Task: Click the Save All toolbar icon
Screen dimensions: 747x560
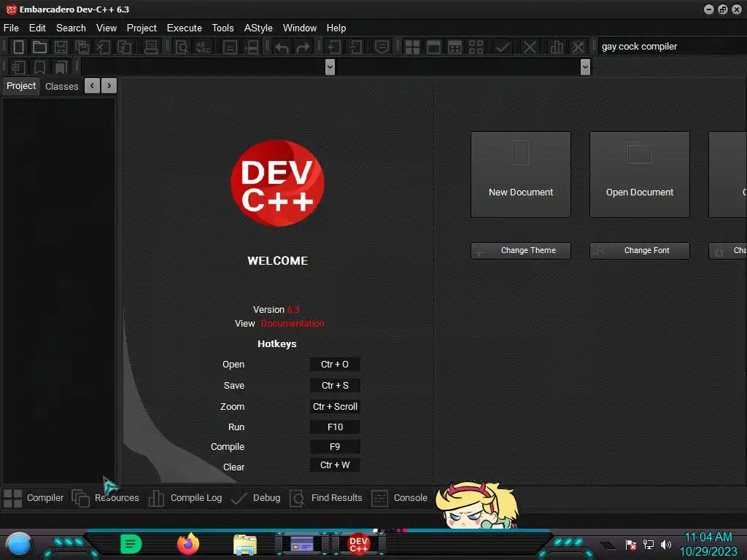Action: pyautogui.click(x=82, y=47)
